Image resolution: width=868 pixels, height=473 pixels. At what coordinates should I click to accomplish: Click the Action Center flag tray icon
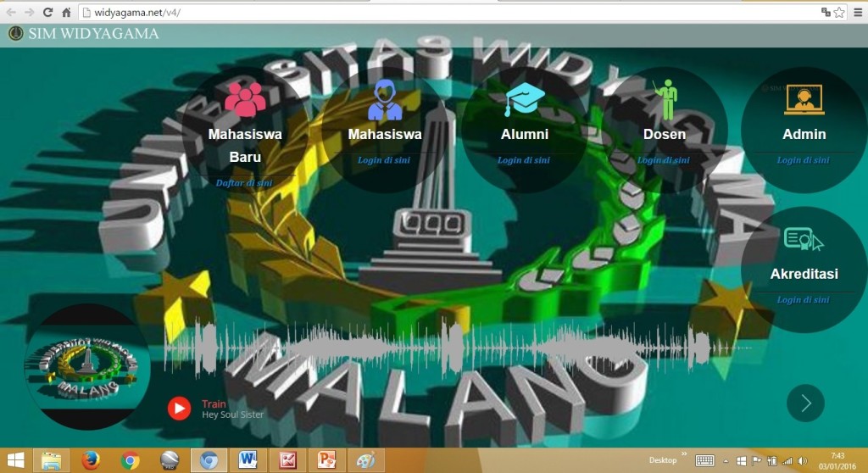[x=757, y=461]
